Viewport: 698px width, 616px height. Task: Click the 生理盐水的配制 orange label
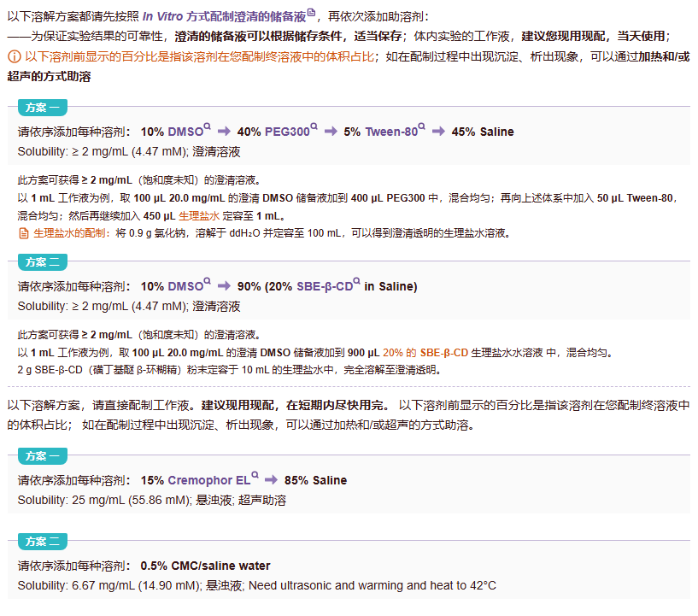point(72,233)
